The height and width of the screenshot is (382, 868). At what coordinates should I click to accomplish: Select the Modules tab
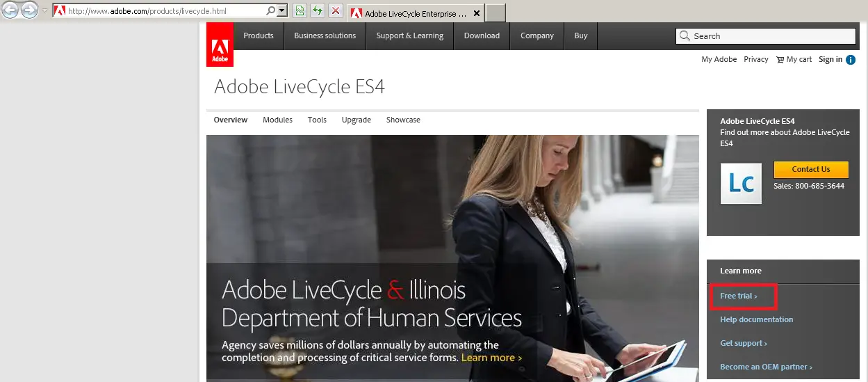click(x=277, y=120)
